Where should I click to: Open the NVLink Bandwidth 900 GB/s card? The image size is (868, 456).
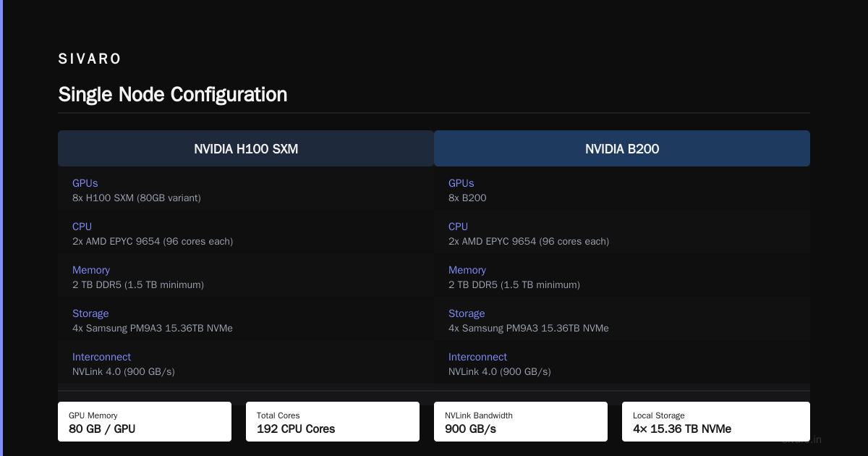click(521, 421)
